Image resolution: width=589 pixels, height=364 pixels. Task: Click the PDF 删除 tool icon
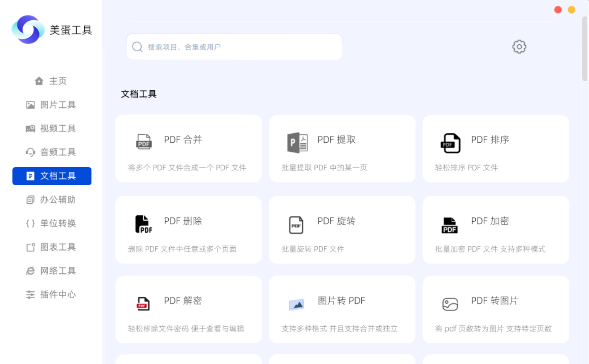(x=143, y=224)
